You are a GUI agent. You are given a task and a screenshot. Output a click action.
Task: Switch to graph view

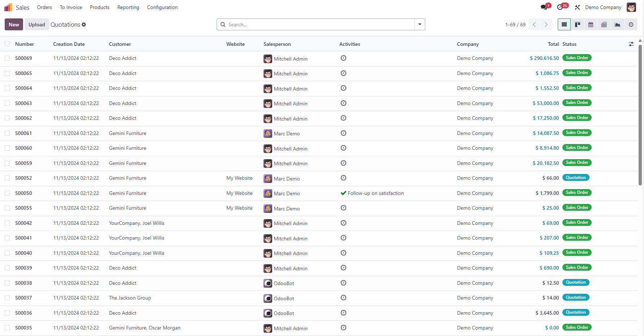[x=618, y=25]
